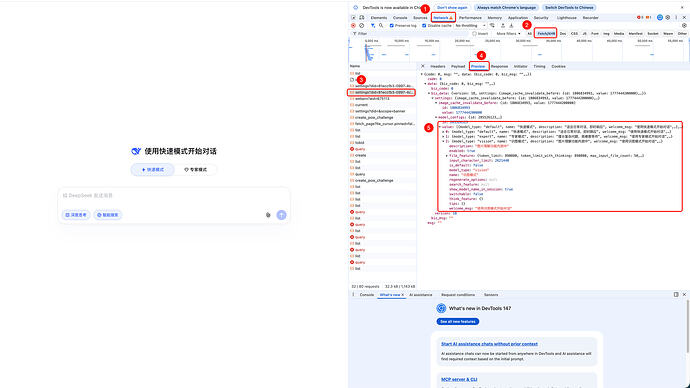This screenshot has height=388, width=690.
Task: Open the More filters dropdown
Action: [x=508, y=33]
